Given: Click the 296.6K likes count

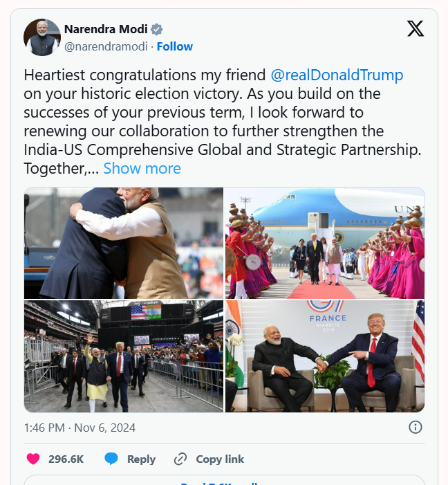Looking at the screenshot, I should click(66, 459).
